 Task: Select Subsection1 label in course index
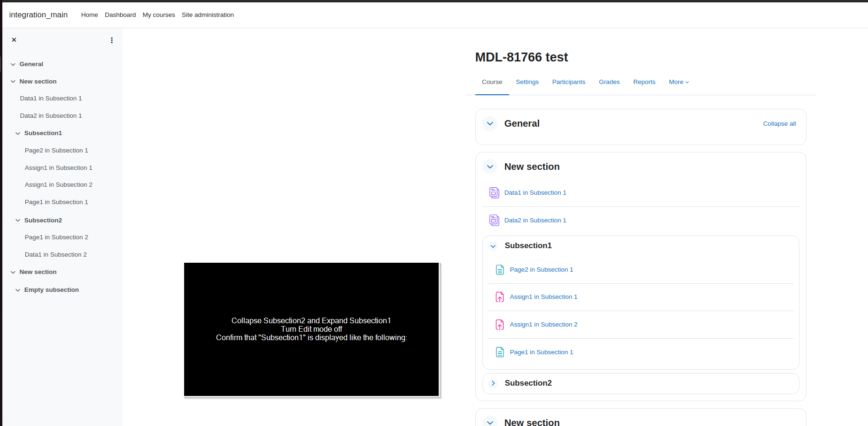(43, 133)
